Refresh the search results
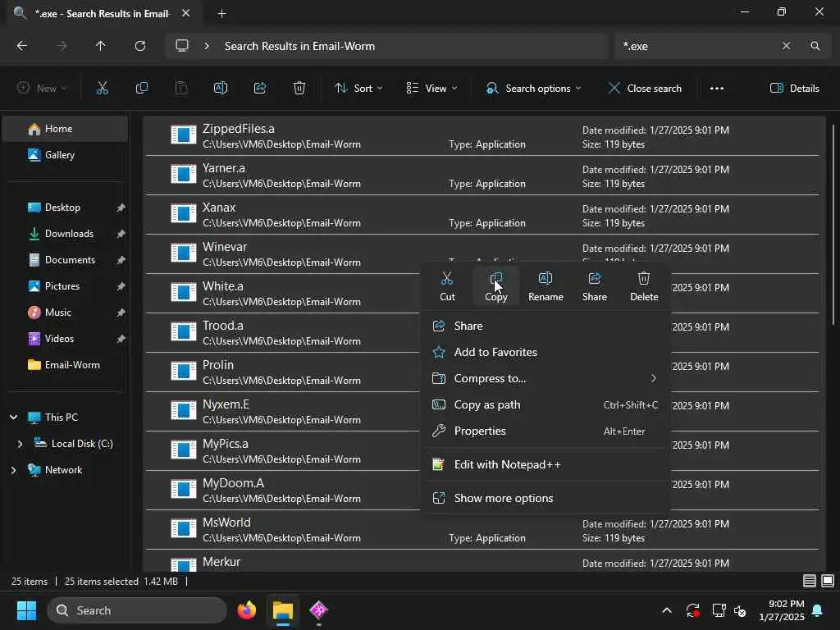The height and width of the screenshot is (630, 840). (139, 46)
